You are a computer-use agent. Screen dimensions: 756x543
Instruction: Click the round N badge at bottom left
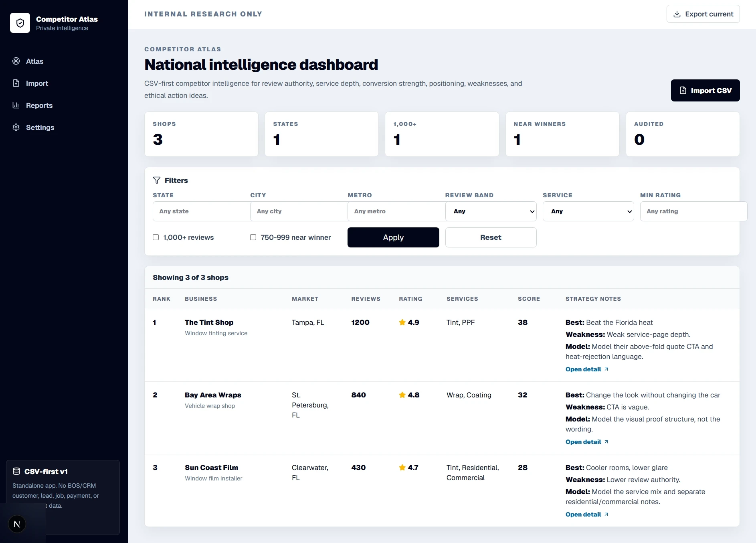[17, 524]
